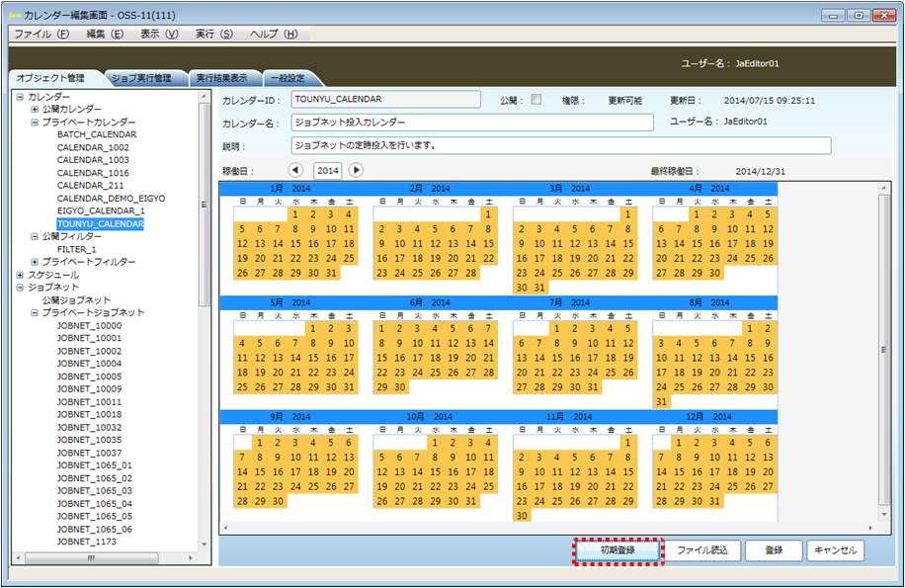
Task: Click the キャンセル button
Action: click(836, 550)
